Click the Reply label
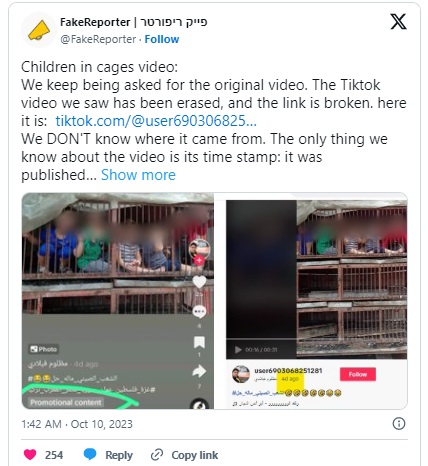Viewport: 428px width, 466px height. point(119,455)
